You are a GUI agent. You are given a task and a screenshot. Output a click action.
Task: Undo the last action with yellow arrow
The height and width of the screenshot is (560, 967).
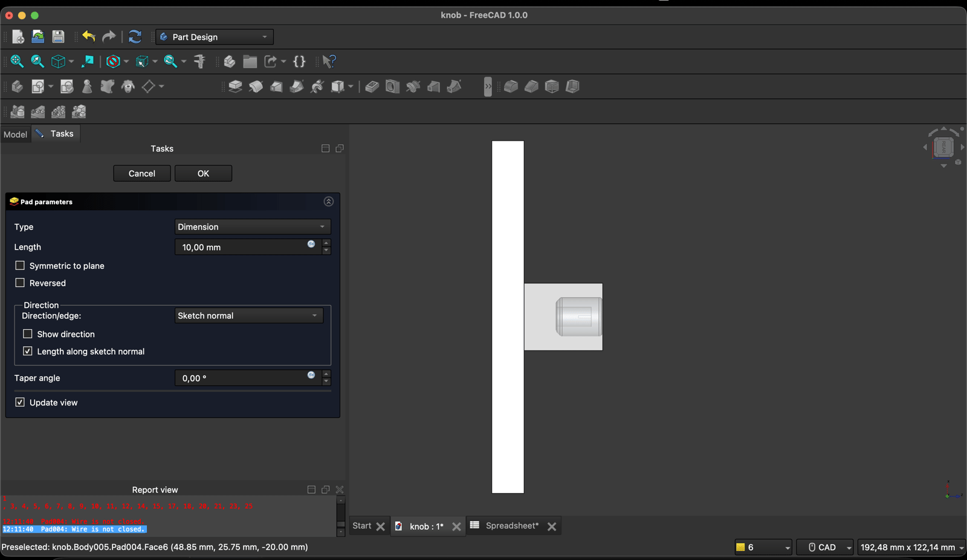point(89,37)
